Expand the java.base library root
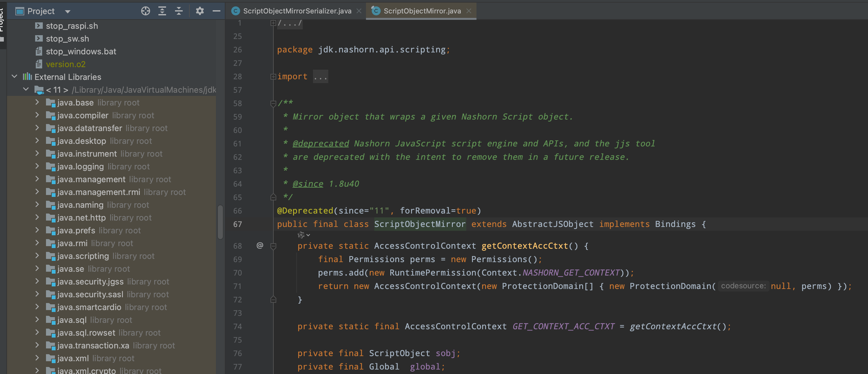The height and width of the screenshot is (374, 868). [37, 102]
